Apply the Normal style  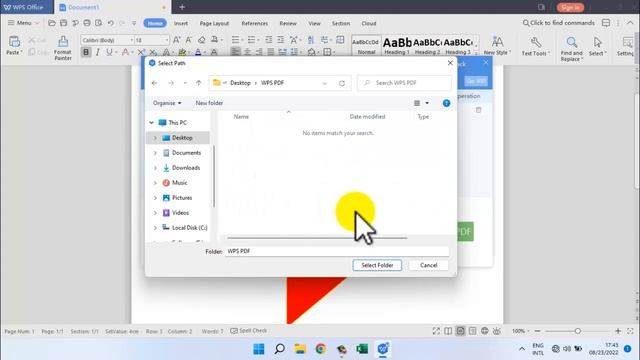pos(366,45)
